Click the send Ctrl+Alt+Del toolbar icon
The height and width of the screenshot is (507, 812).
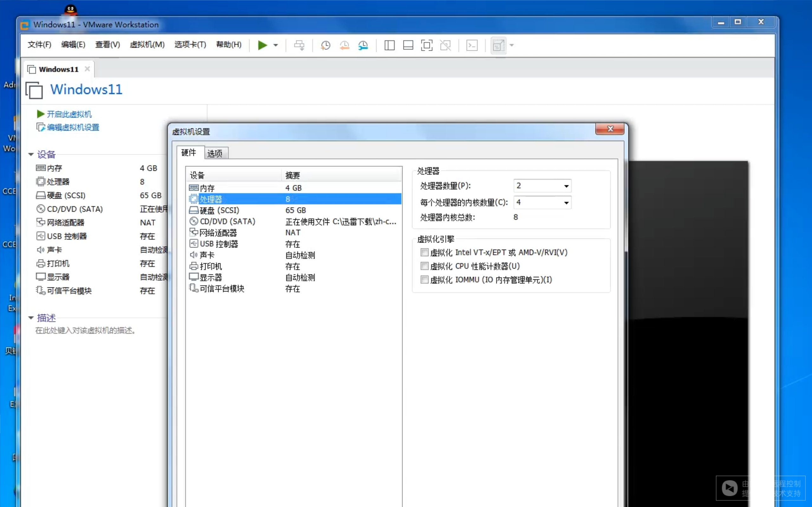(x=299, y=45)
